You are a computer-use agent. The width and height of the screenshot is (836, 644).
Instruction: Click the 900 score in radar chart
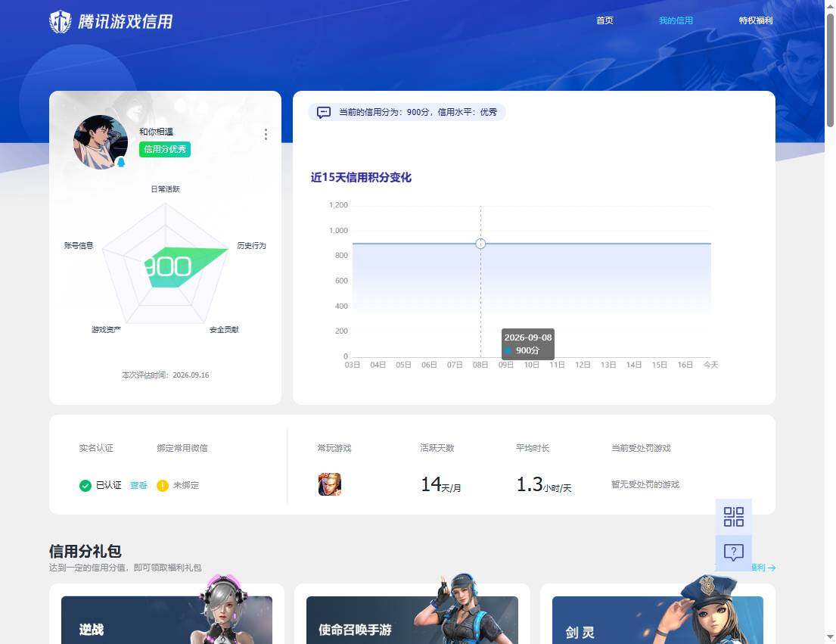[167, 266]
